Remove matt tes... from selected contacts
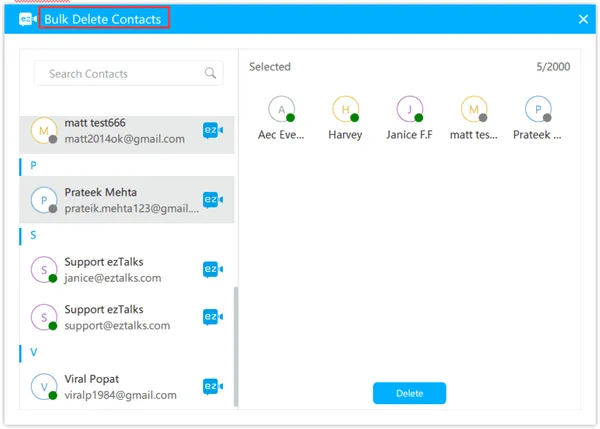This screenshot has width=600, height=429. tap(474, 118)
